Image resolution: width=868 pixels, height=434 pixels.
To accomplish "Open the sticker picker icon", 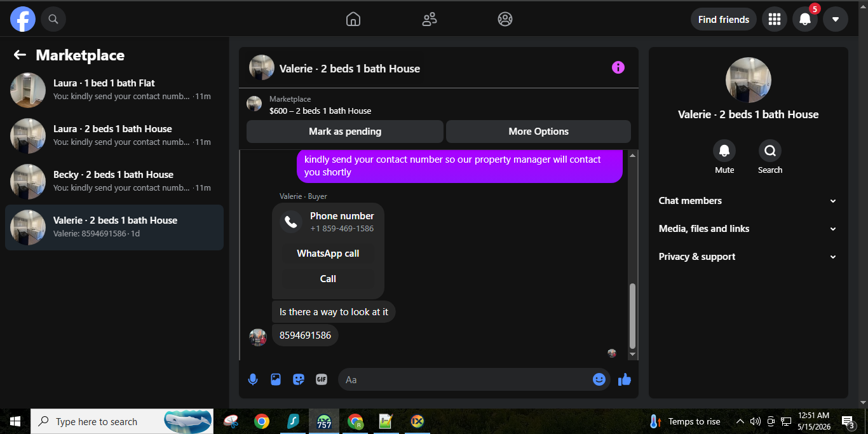I will (x=299, y=379).
